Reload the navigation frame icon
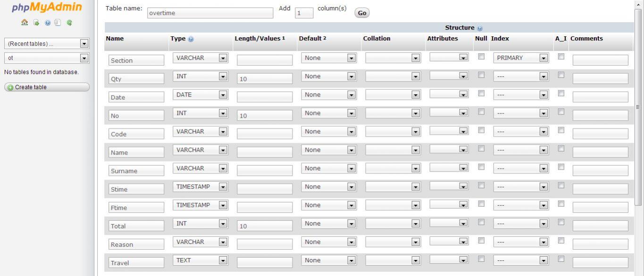Screen dimensions: 644x276 tap(69, 22)
